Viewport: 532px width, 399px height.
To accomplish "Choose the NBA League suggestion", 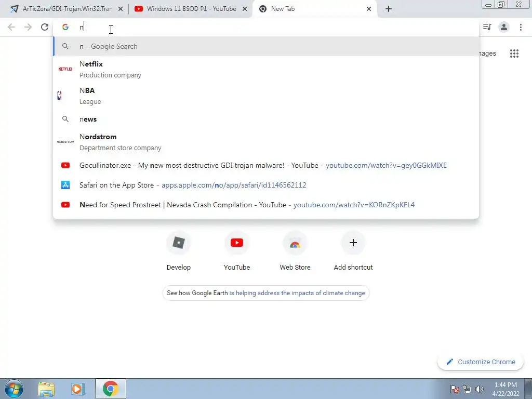I will pyautogui.click(x=266, y=96).
